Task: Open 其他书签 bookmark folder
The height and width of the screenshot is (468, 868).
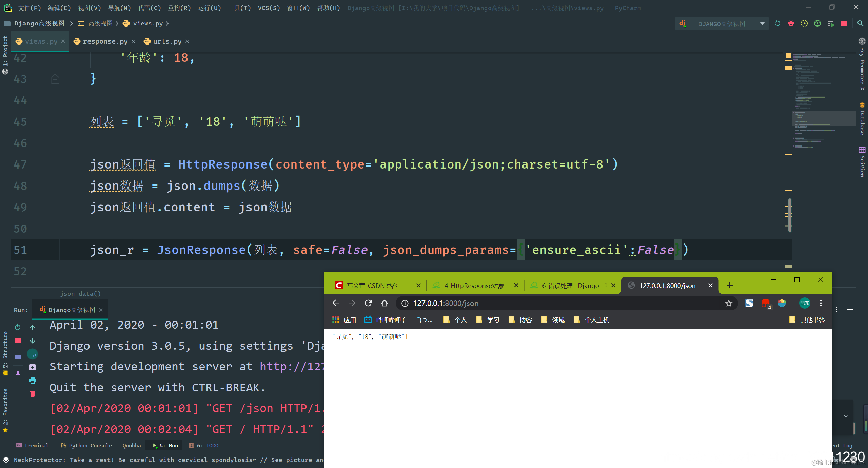Action: pyautogui.click(x=807, y=320)
